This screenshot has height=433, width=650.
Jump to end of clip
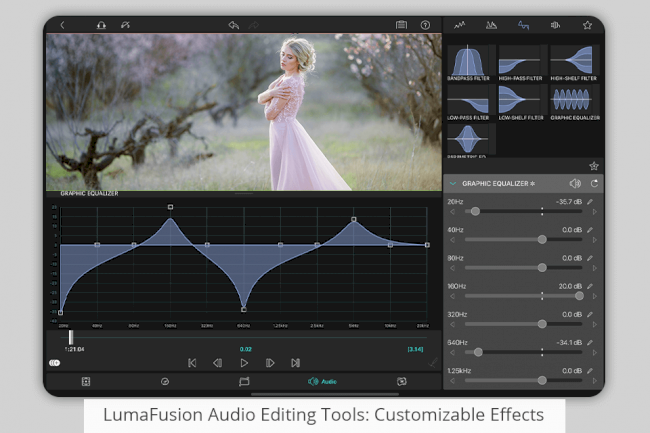click(x=295, y=363)
